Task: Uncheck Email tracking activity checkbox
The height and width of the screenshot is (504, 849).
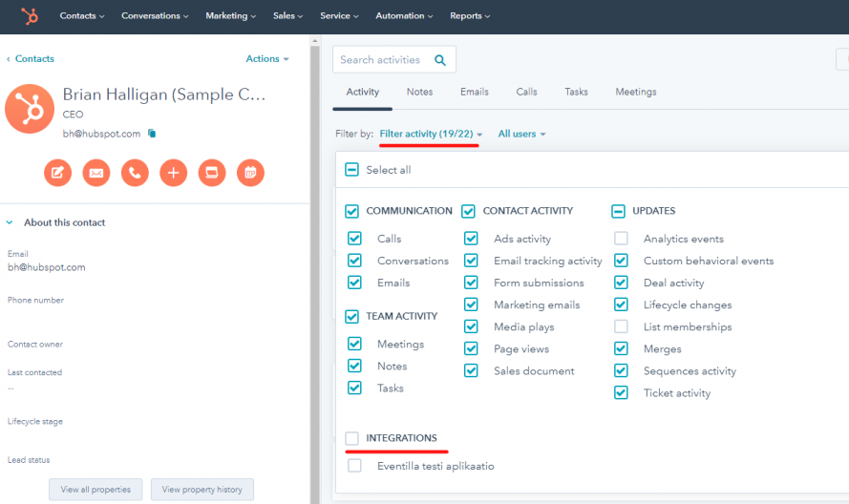Action: [x=471, y=261]
